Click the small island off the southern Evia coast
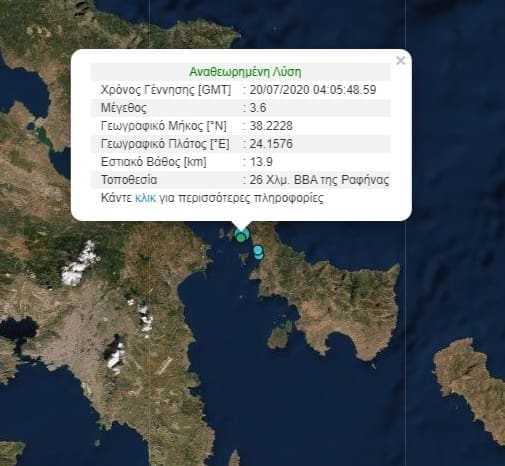The height and width of the screenshot is (466, 505). [x=279, y=335]
